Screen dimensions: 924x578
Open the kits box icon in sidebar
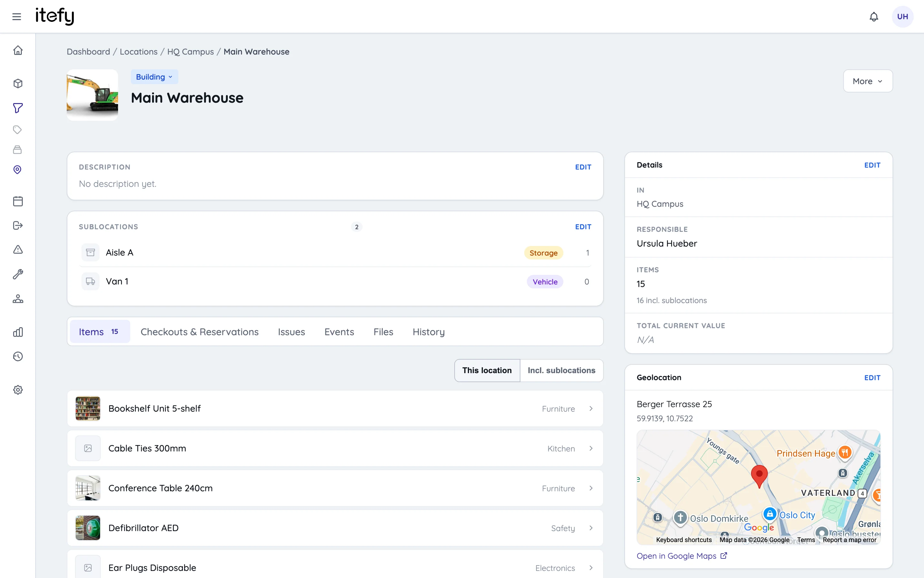click(18, 149)
